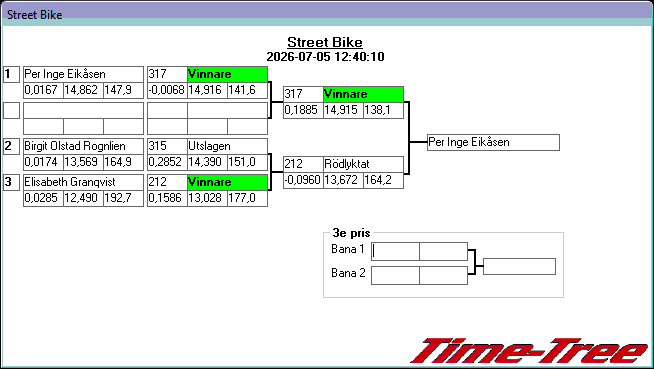Select the empty seed box below seed 1

pyautogui.click(x=11, y=110)
